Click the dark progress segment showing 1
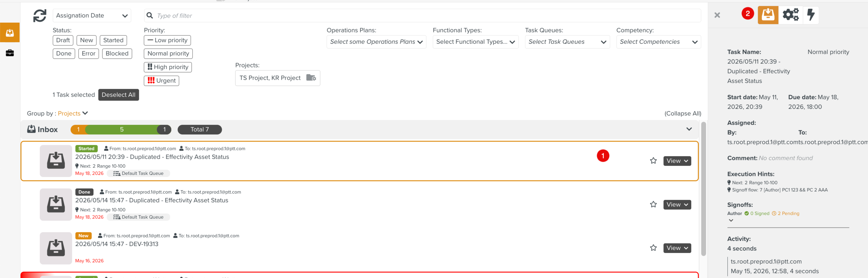 tap(165, 129)
